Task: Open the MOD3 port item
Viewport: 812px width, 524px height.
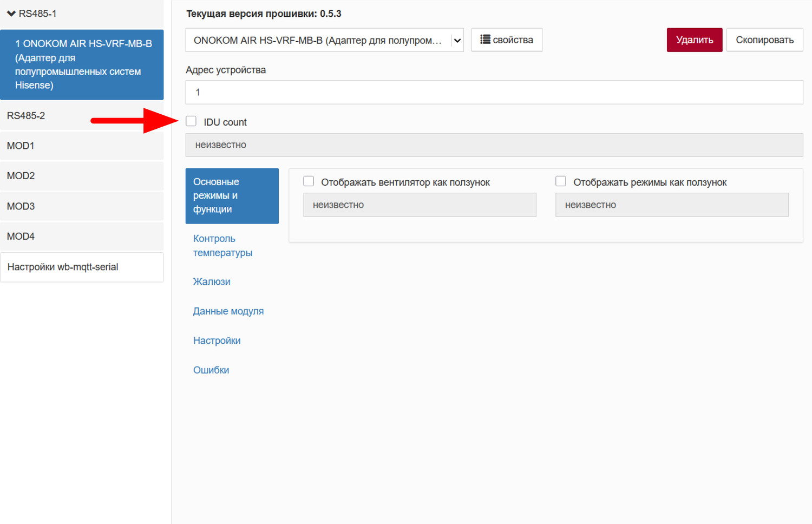Action: tap(21, 206)
